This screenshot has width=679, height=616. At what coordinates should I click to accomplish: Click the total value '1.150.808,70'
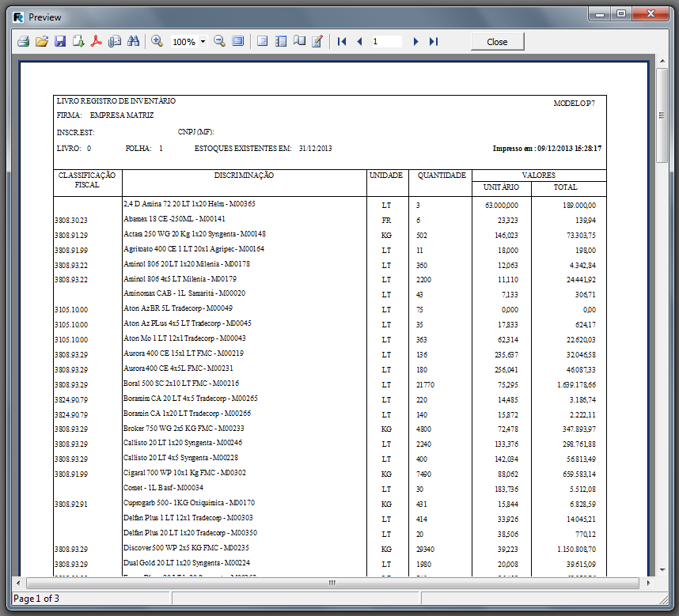point(576,550)
